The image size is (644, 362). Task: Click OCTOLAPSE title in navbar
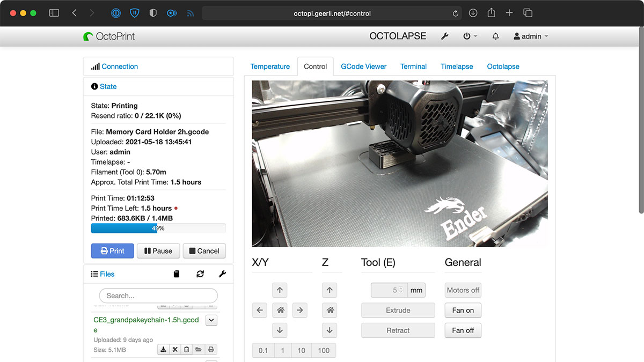pos(398,36)
